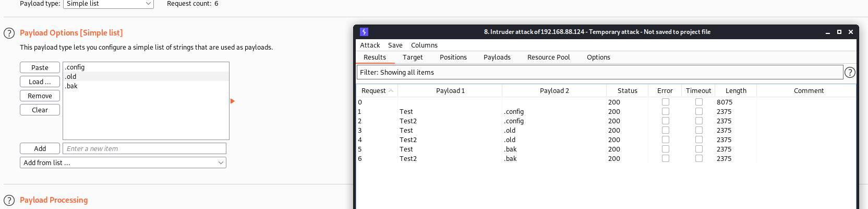The width and height of the screenshot is (868, 209).
Task: Open the Attack menu
Action: [370, 45]
